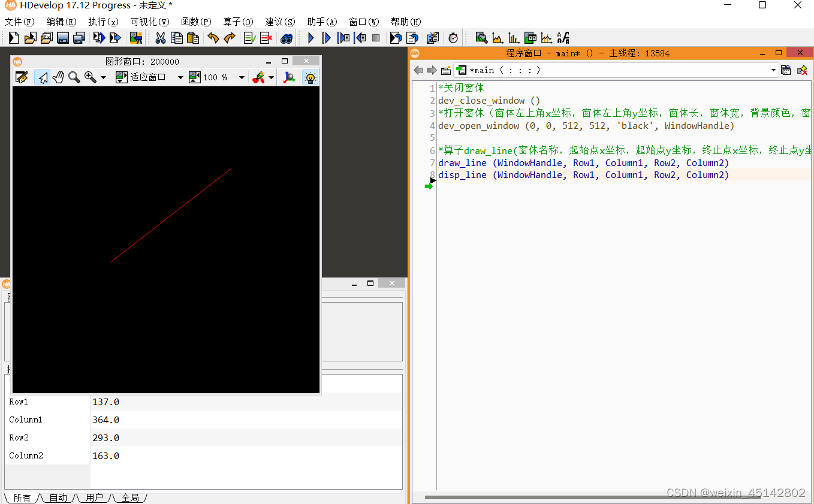Click the Redo arrow icon
The image size is (814, 504).
230,38
